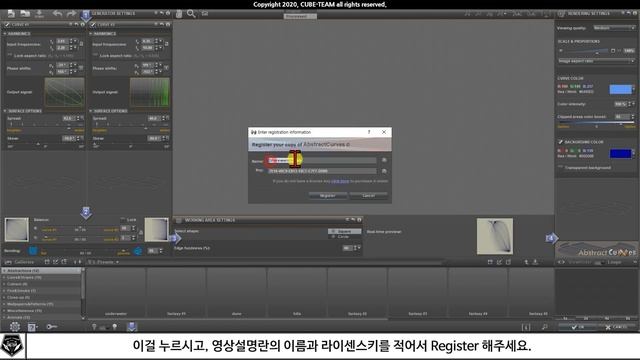Click the OK button at bottom right
The width and height of the screenshot is (640, 360).
[577, 327]
